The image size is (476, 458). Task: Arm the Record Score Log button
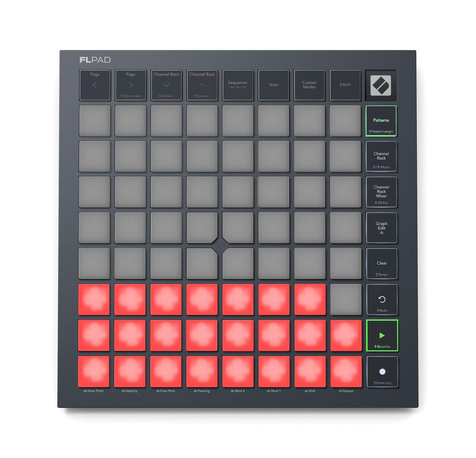coord(382,372)
